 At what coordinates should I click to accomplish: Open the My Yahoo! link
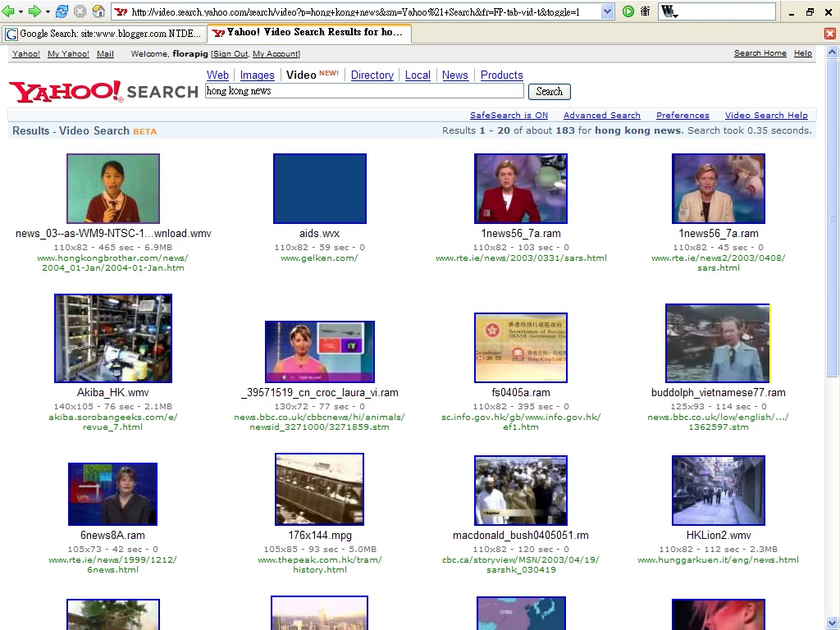69,53
